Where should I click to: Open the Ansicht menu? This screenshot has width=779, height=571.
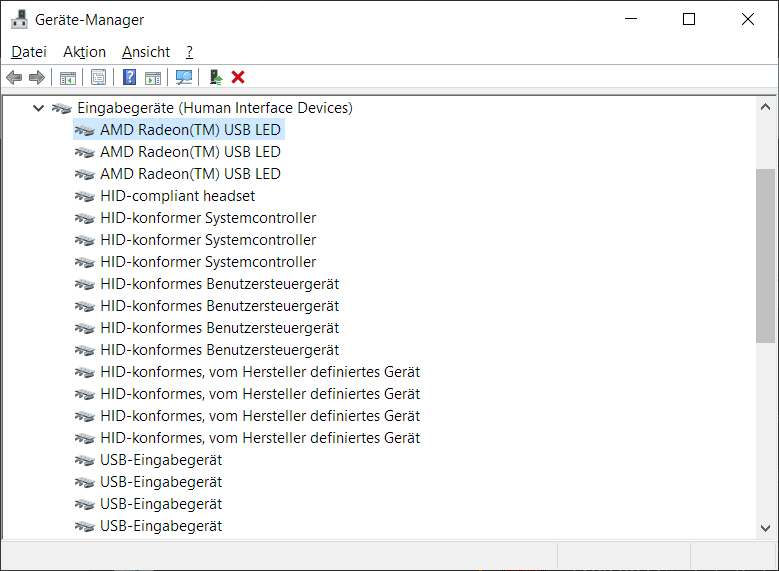coord(146,52)
